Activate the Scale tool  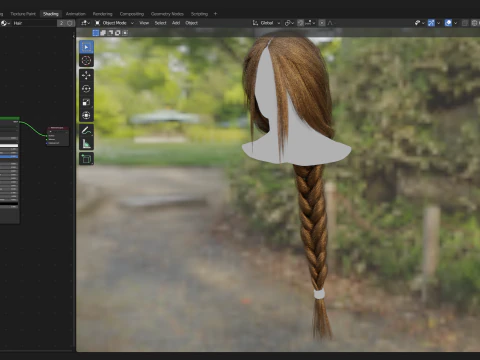click(x=86, y=102)
